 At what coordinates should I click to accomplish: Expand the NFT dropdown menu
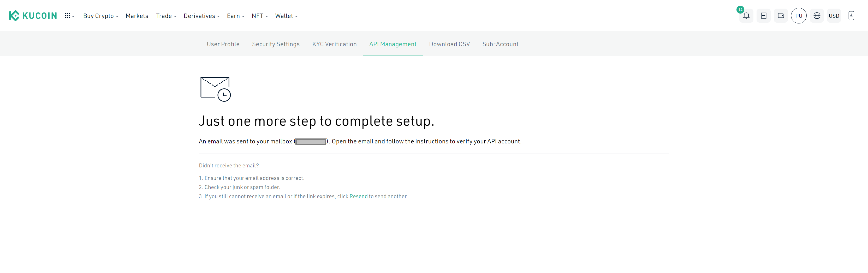(x=260, y=16)
